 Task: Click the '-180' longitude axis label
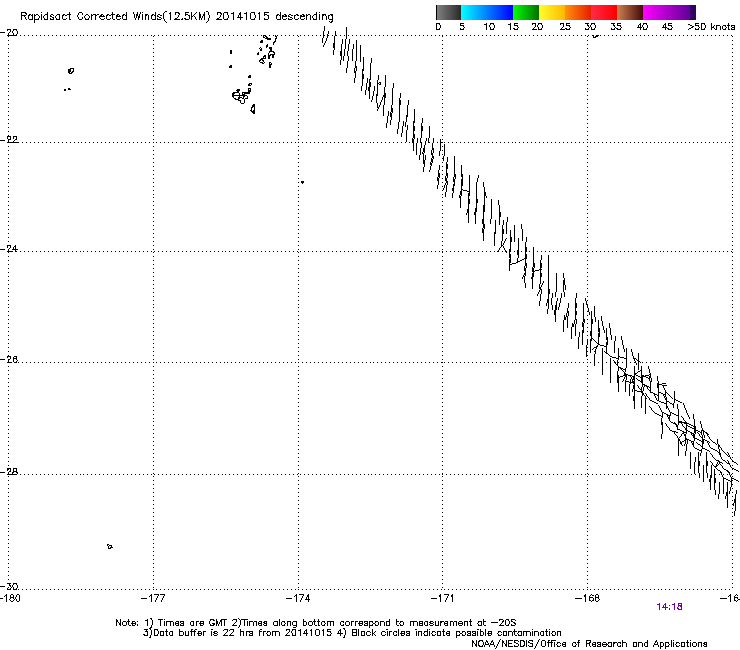pos(10,599)
